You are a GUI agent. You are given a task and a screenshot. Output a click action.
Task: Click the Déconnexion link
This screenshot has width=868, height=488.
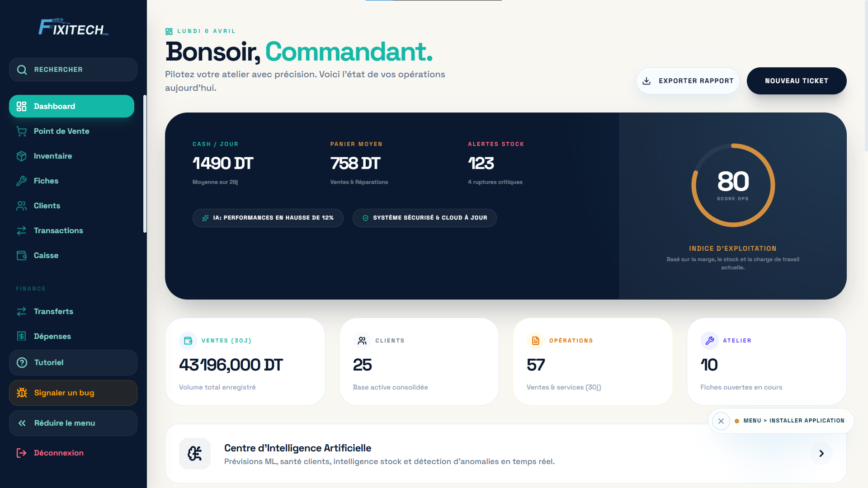[58, 453]
